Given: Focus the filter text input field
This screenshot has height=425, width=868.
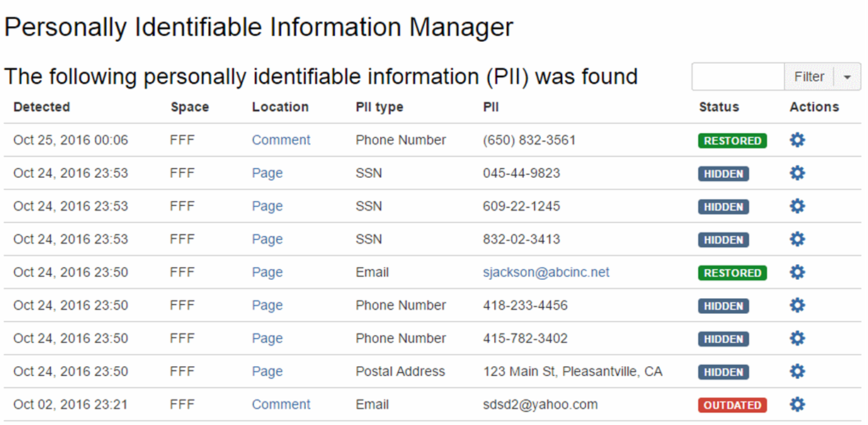Looking at the screenshot, I should (x=738, y=77).
